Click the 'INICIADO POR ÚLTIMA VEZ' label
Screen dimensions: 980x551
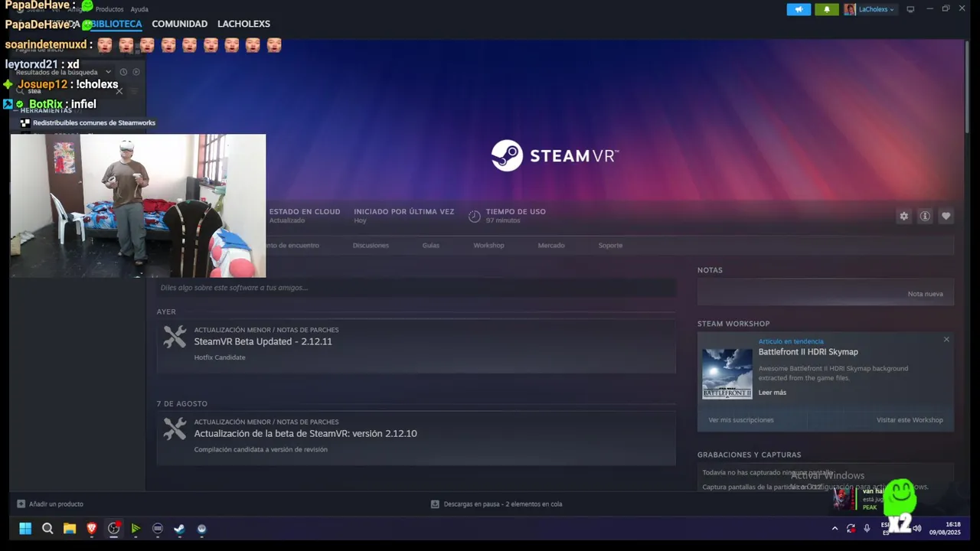403,212
